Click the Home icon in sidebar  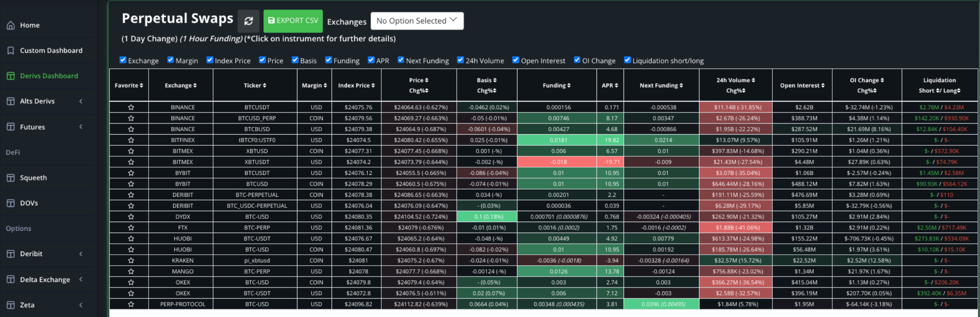[11, 25]
